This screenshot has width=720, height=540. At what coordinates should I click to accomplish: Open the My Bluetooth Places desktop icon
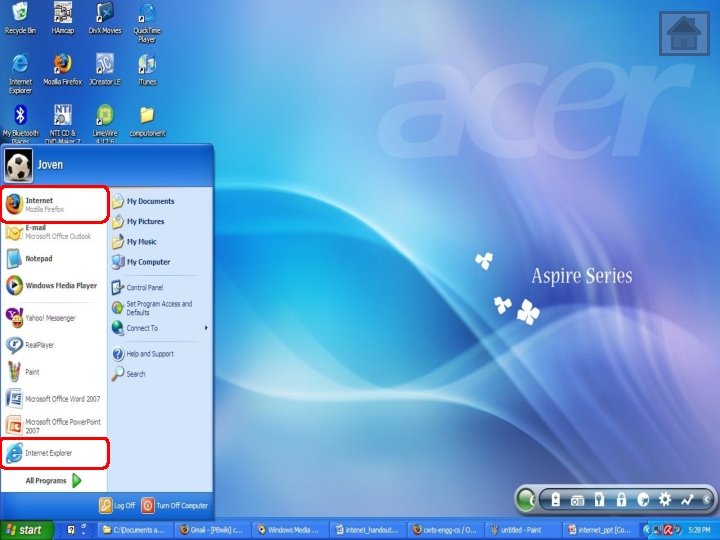[x=20, y=123]
